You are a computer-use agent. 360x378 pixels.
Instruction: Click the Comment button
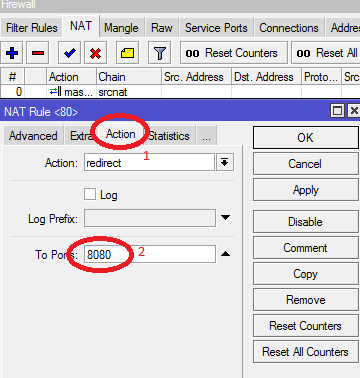306,248
